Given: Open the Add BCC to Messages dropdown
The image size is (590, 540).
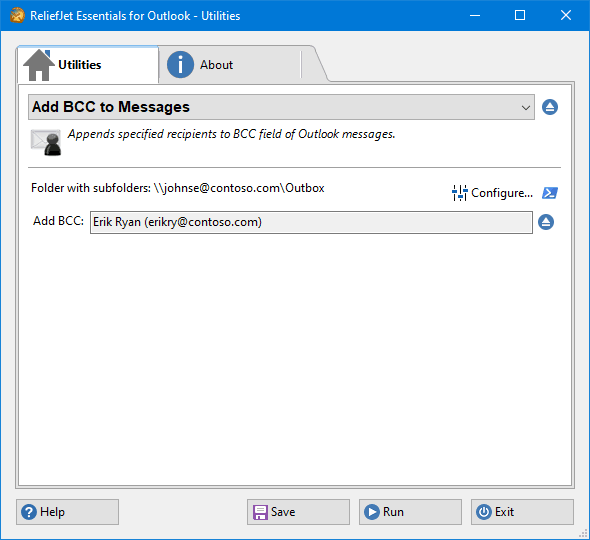Looking at the screenshot, I should [x=281, y=107].
